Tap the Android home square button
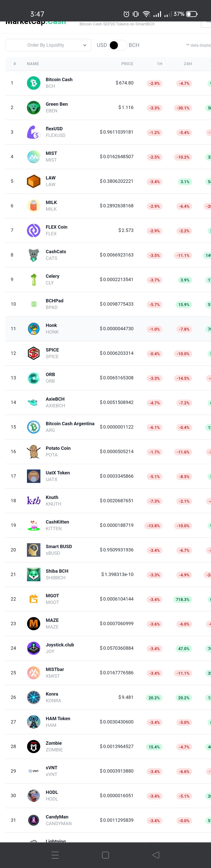The image size is (211, 868). click(105, 855)
